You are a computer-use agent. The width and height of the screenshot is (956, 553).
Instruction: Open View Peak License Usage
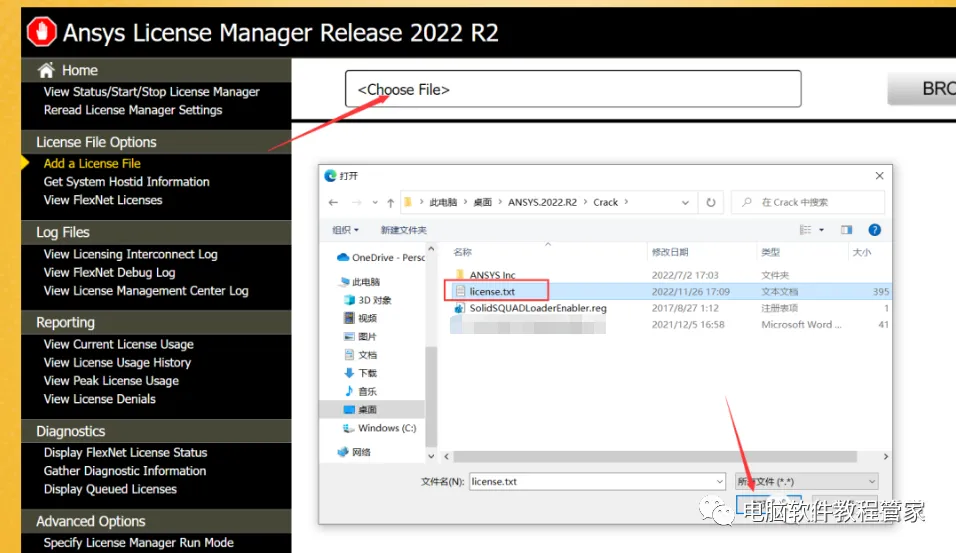[x=111, y=381]
